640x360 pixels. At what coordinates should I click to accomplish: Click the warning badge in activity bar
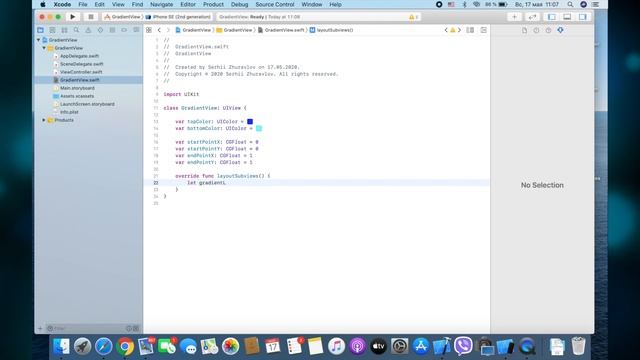point(413,17)
